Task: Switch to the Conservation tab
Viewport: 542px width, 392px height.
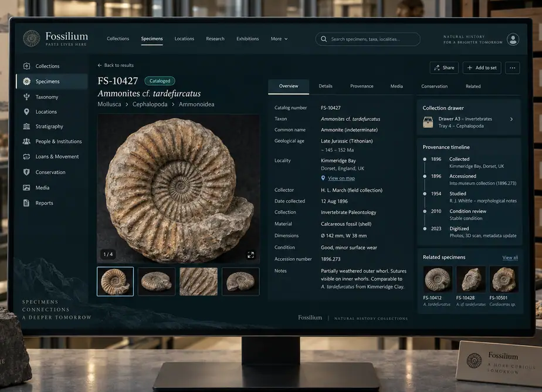Action: pyautogui.click(x=434, y=86)
